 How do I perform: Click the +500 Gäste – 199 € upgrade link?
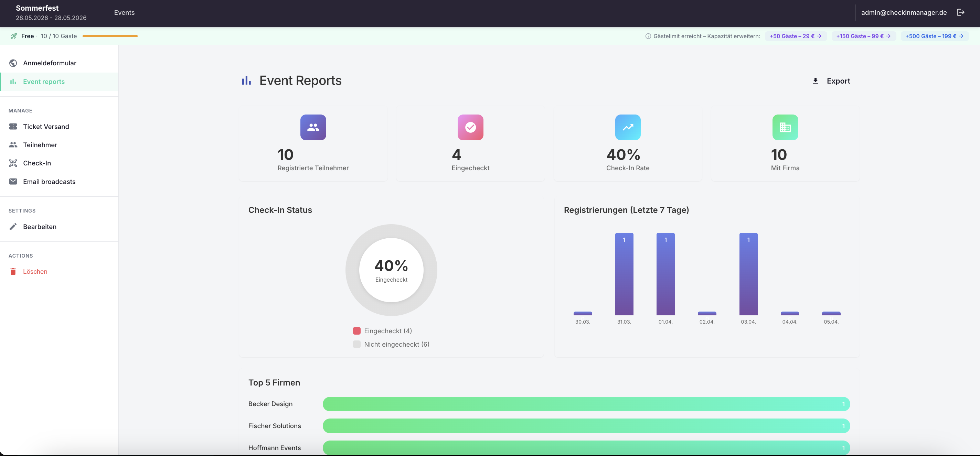coord(934,36)
